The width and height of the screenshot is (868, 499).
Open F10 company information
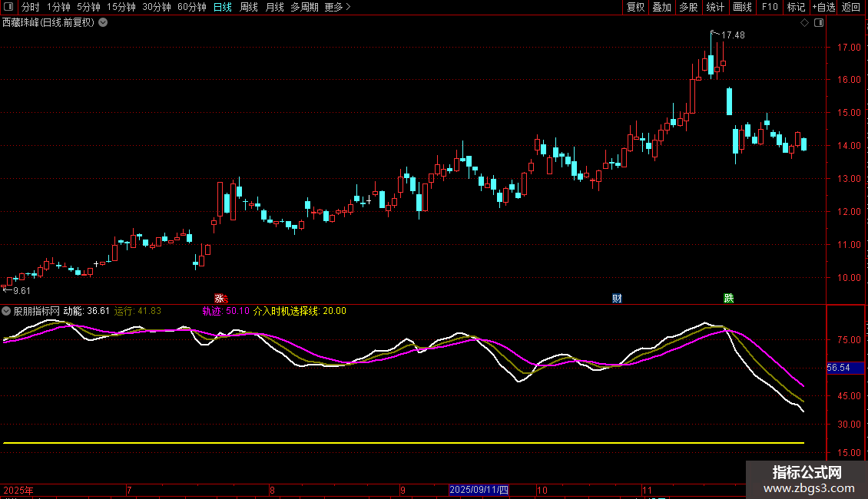[769, 7]
